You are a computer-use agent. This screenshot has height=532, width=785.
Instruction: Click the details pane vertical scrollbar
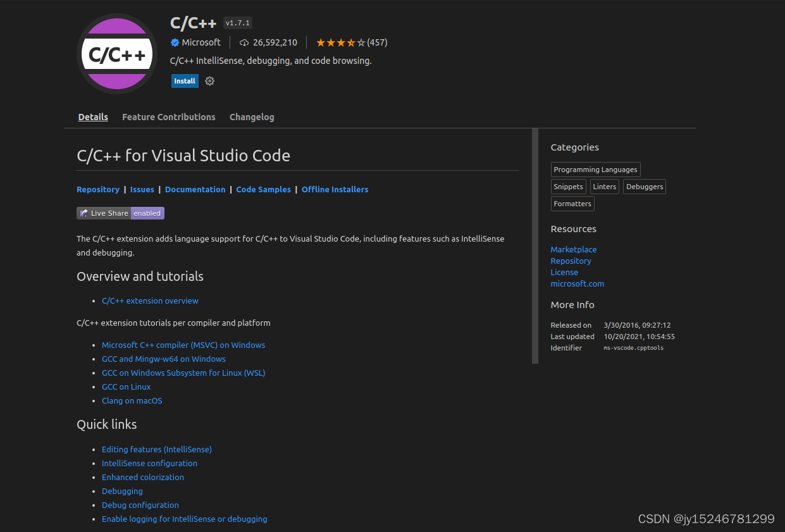pos(535,246)
